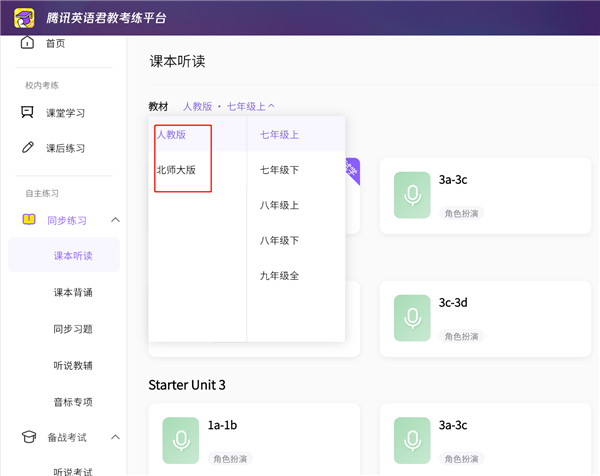This screenshot has height=476, width=600.
Task: Click the pencil icon for 课后练习
Action: pyautogui.click(x=27, y=148)
